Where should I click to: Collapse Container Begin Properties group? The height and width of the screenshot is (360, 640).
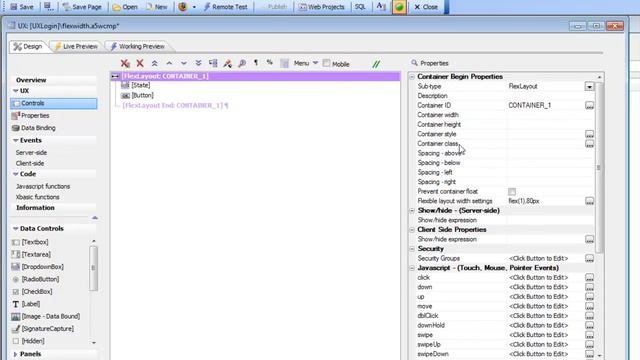point(412,77)
